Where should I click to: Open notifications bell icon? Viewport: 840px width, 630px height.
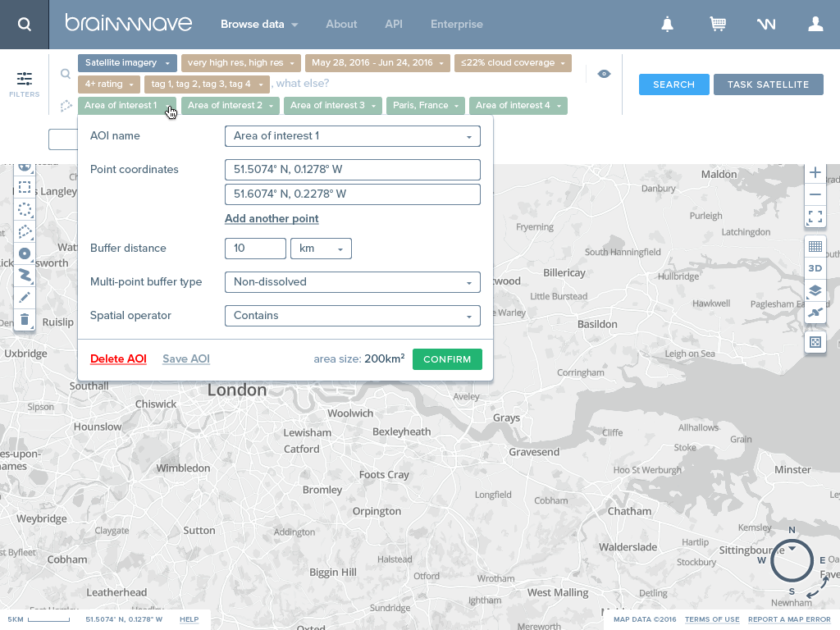pos(667,24)
